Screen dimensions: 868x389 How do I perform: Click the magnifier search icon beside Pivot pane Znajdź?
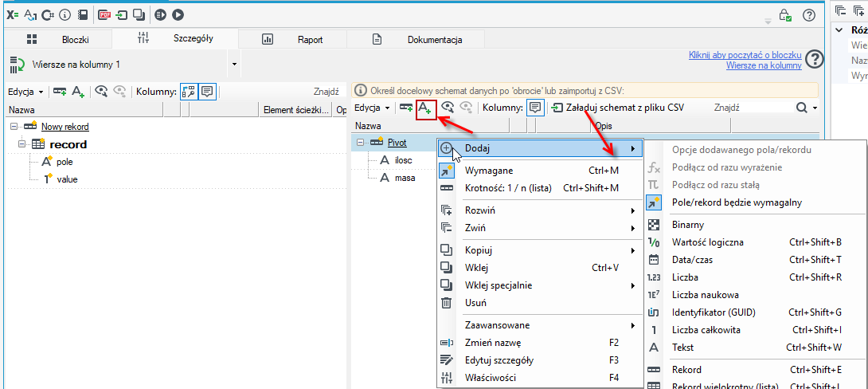[802, 107]
